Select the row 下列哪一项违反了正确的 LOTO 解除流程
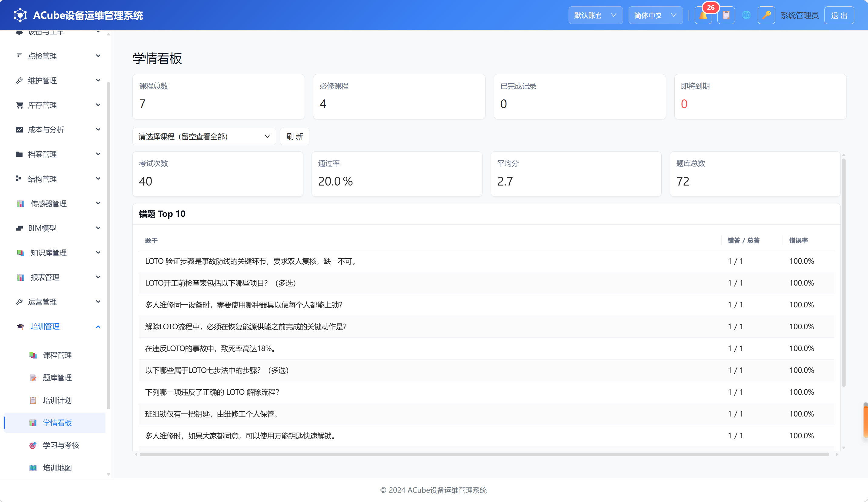The height and width of the screenshot is (502, 868). pos(486,392)
